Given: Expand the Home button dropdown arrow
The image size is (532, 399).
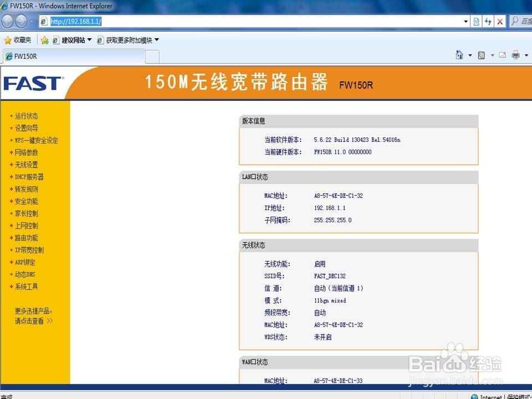Looking at the screenshot, I should click(470, 55).
